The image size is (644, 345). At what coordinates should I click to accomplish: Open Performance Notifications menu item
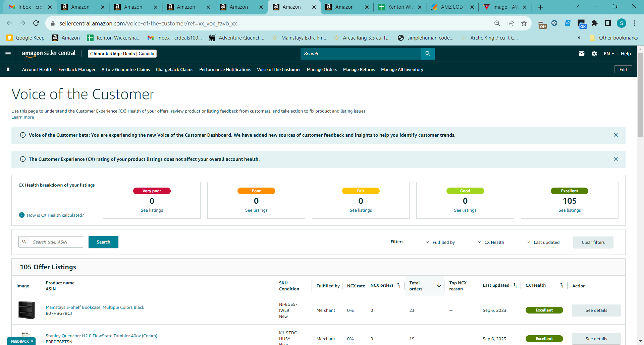(225, 69)
